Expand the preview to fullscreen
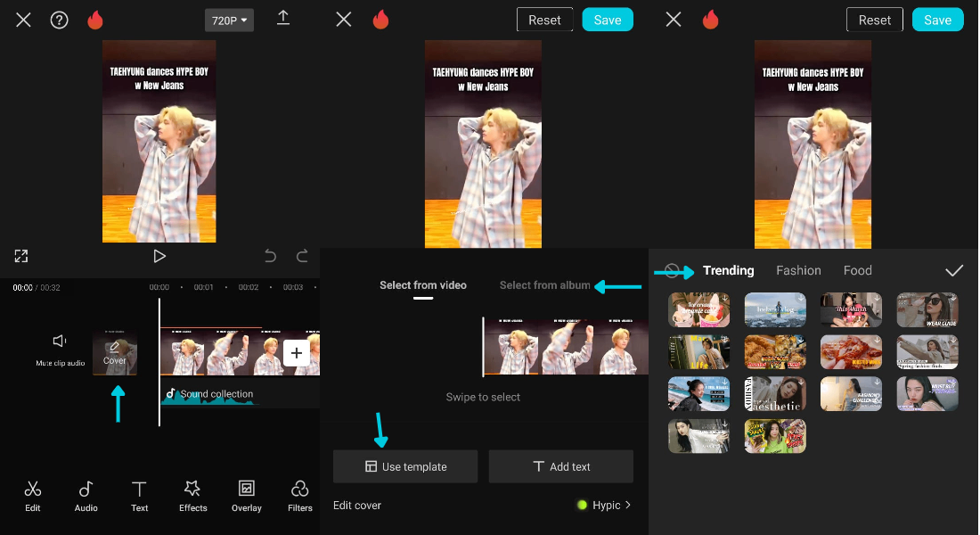980x535 pixels. click(21, 256)
